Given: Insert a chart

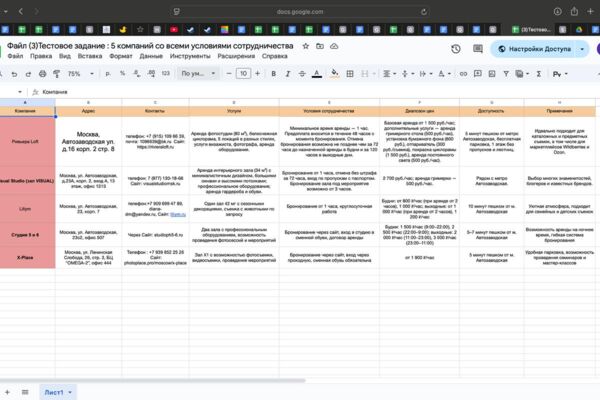Looking at the screenshot, I should tap(492, 74).
